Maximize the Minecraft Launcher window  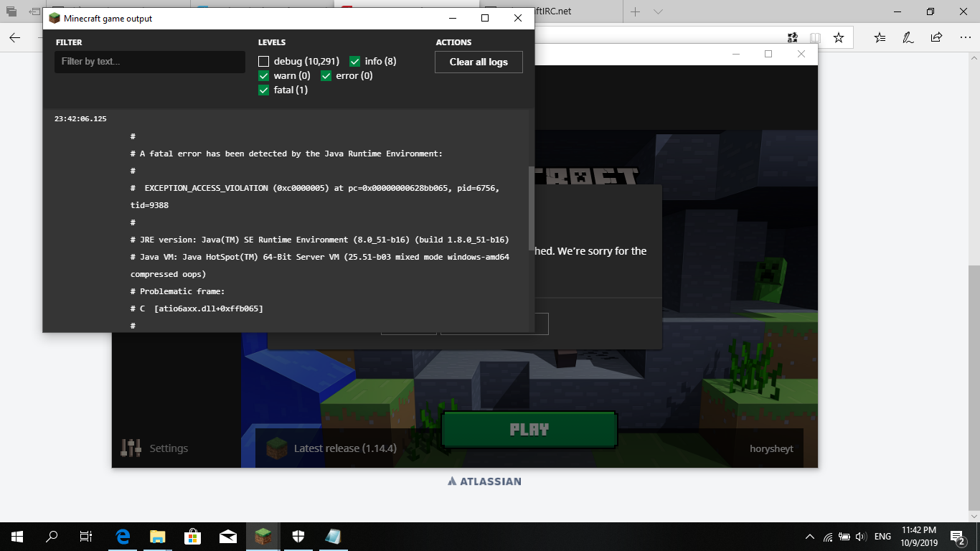768,54
